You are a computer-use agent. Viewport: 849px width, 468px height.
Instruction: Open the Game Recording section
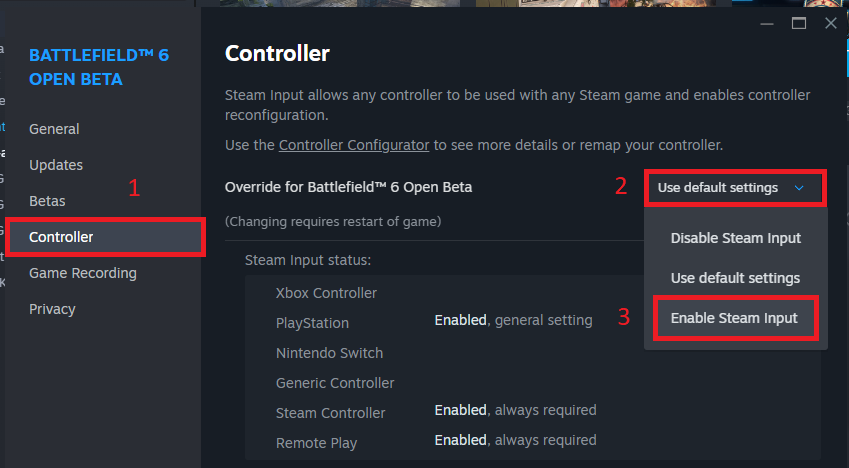click(x=83, y=273)
